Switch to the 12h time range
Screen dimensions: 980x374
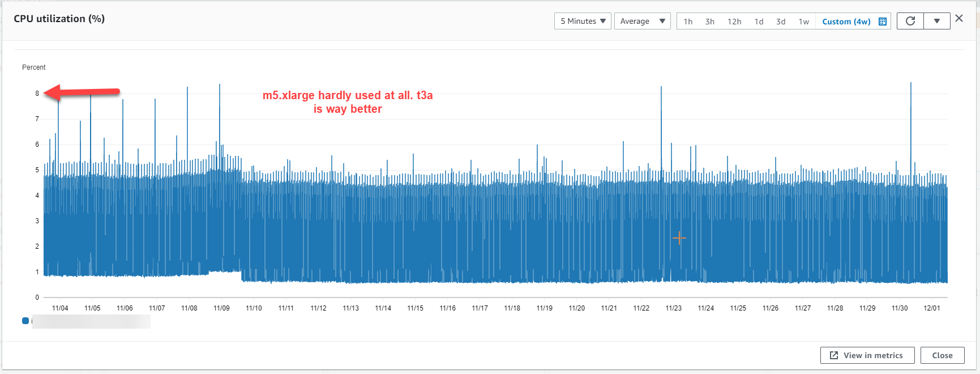tap(734, 22)
